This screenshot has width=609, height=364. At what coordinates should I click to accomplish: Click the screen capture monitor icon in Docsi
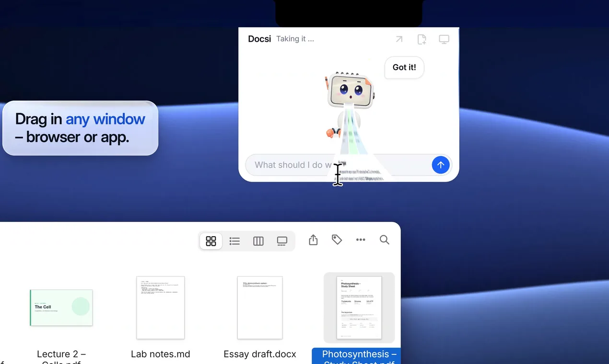click(x=444, y=39)
